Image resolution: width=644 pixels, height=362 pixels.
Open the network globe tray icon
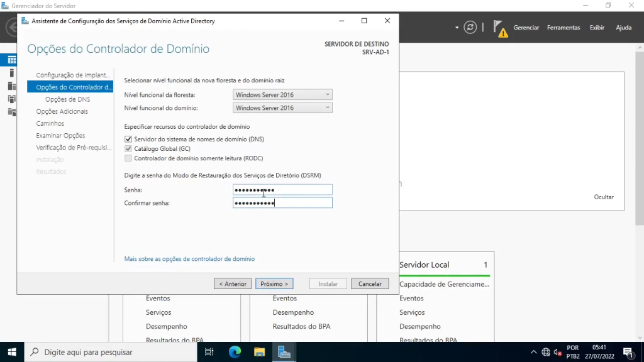click(545, 352)
